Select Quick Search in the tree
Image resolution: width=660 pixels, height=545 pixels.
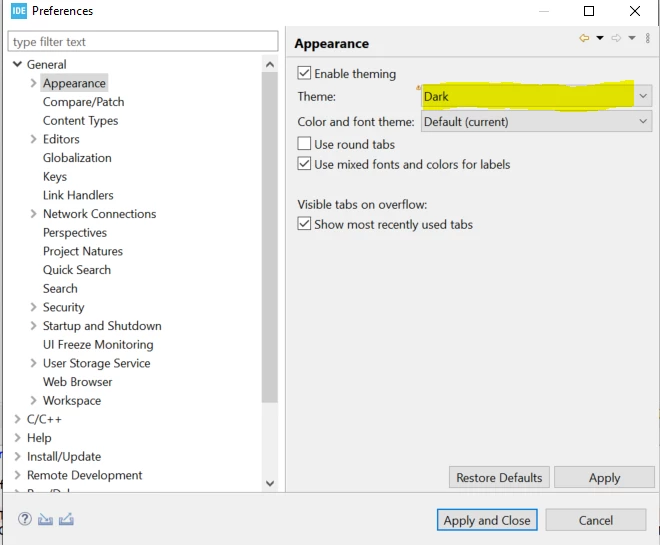[x=77, y=269]
